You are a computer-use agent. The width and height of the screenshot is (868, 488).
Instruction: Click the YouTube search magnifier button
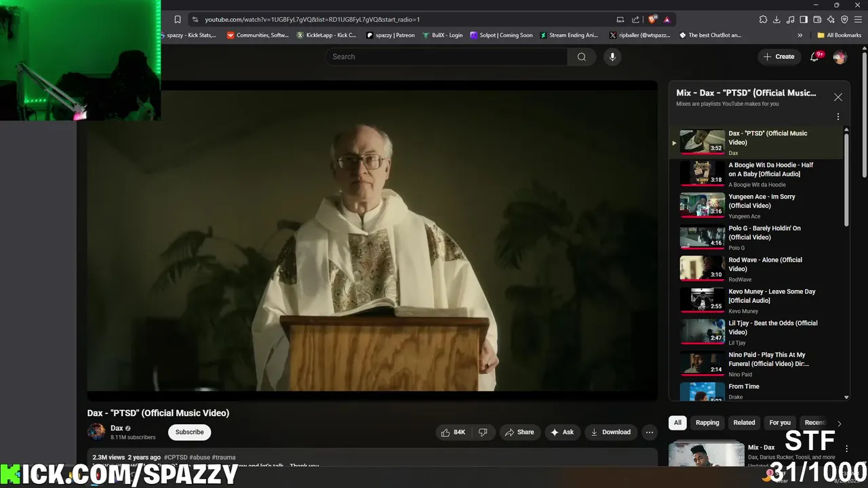[x=581, y=57]
